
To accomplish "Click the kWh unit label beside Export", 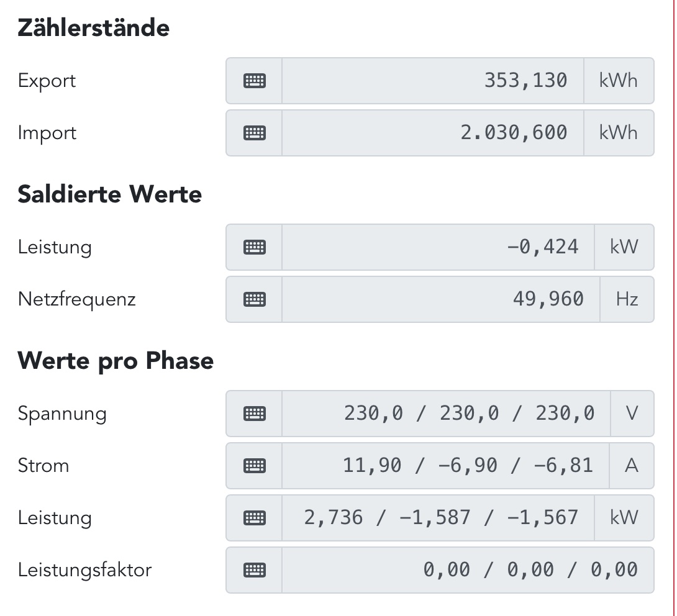I will pos(619,81).
